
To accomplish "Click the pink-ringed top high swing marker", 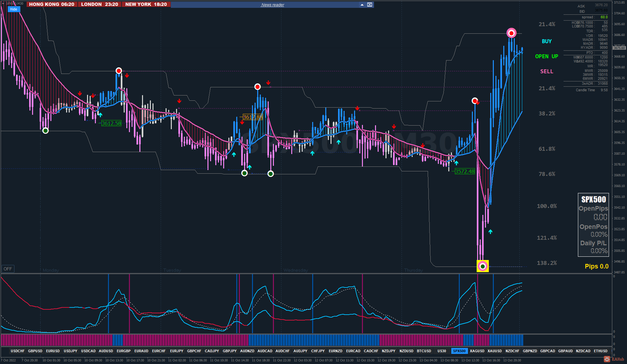I will coord(511,33).
